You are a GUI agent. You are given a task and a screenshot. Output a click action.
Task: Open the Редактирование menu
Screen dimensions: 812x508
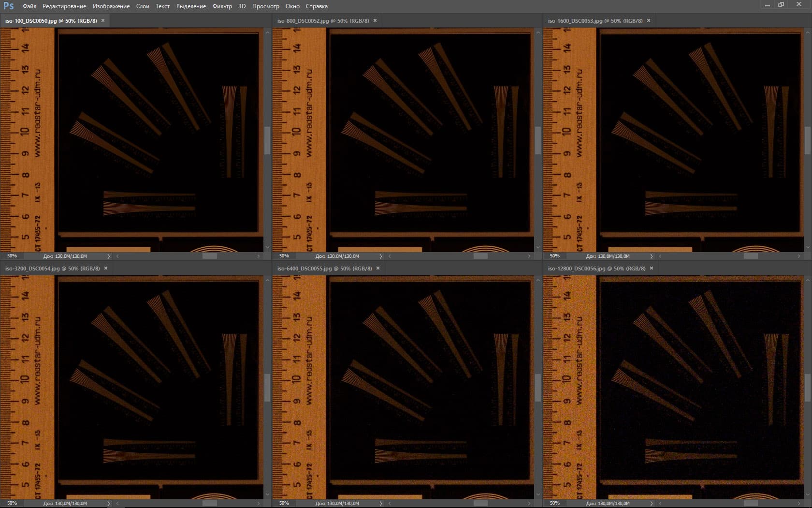pyautogui.click(x=64, y=6)
